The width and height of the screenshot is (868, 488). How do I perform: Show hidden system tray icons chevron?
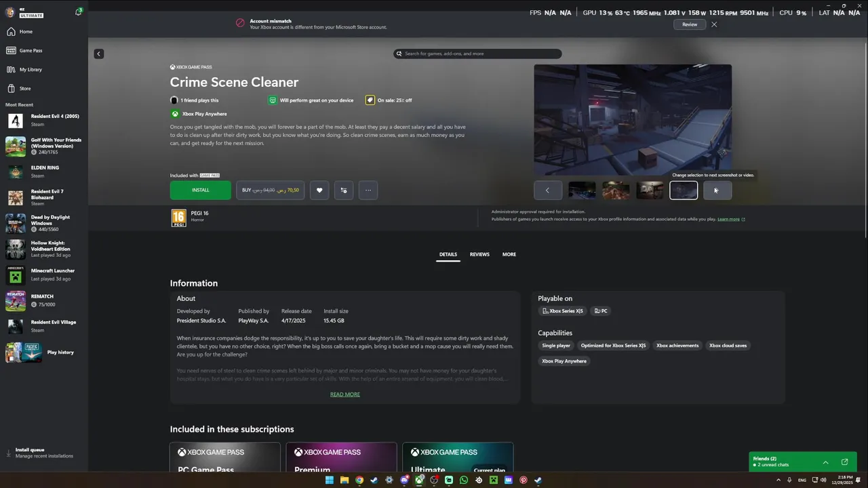pos(778,480)
